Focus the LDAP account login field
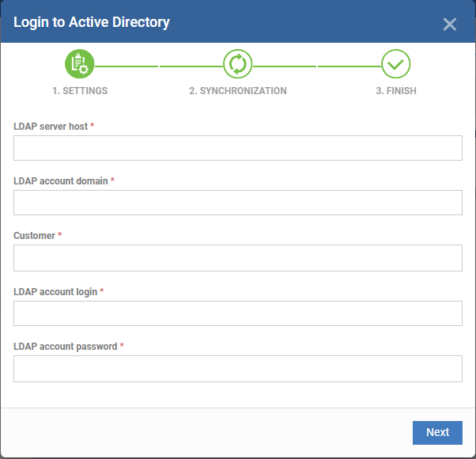Screen dimensions: 476x459 238,313
